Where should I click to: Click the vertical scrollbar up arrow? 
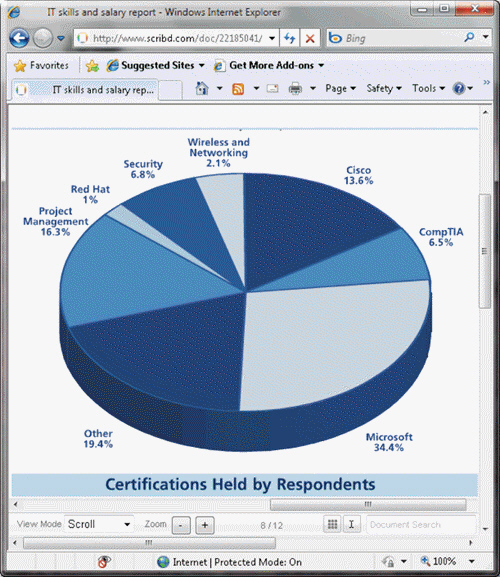(486, 112)
